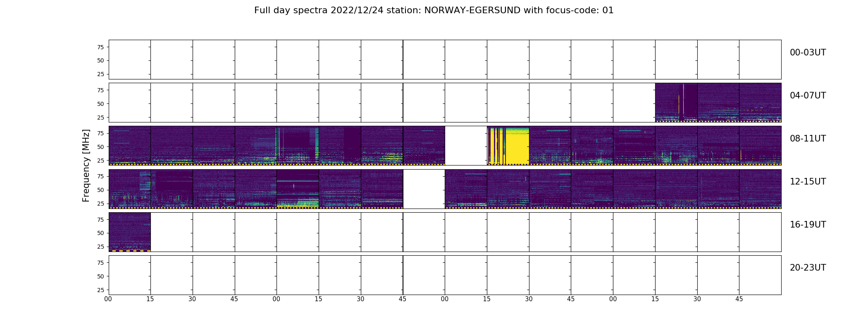Open the only spectrogram in the 16-19UT row

(129, 232)
